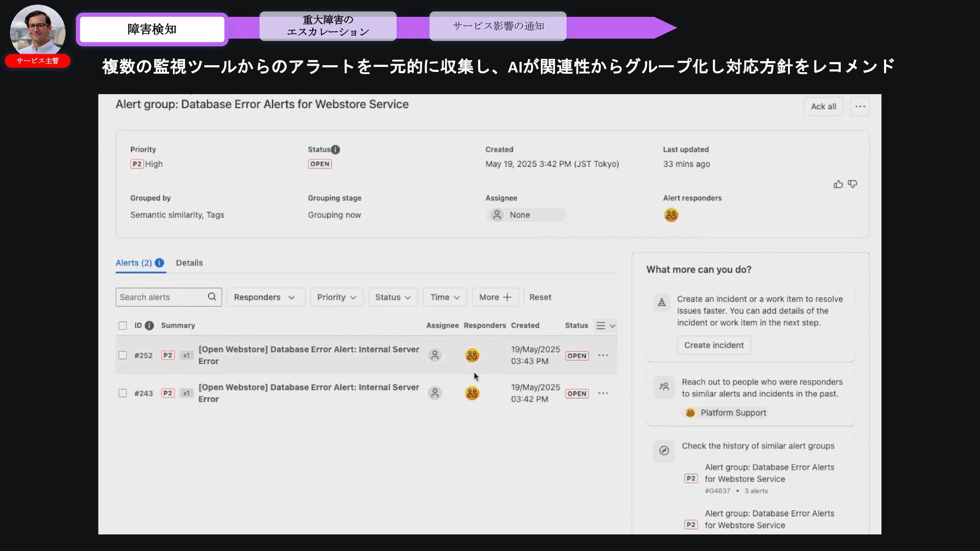Open the column view options dropdown
This screenshot has width=980, height=551.
606,325
